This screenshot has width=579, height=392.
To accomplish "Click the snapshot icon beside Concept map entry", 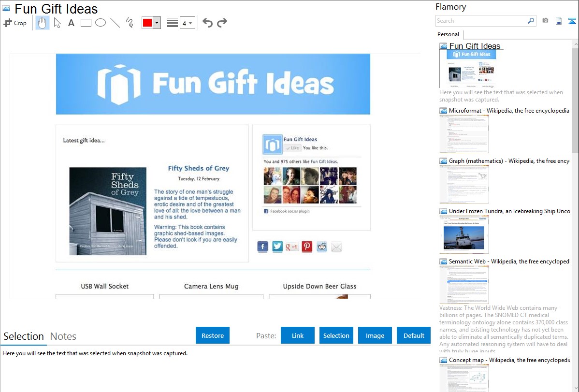I will (443, 360).
